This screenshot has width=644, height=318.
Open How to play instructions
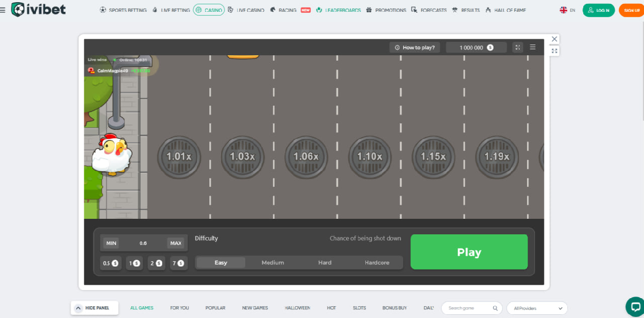(414, 47)
